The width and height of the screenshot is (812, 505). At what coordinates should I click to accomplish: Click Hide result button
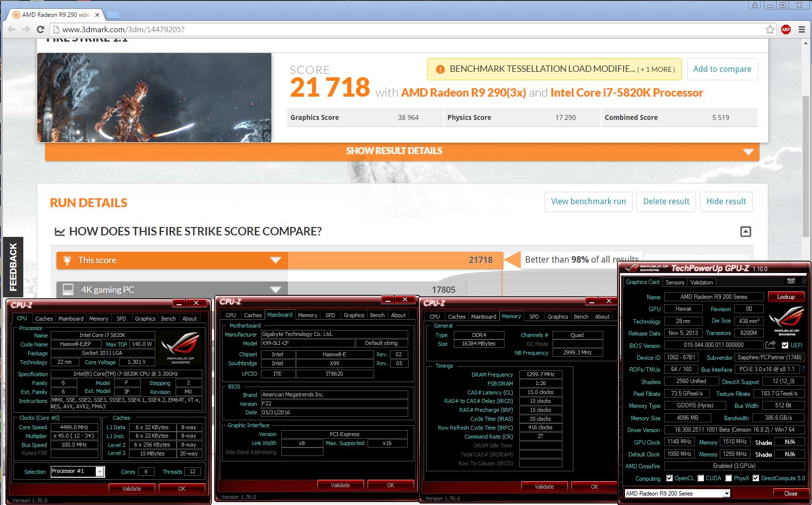point(726,202)
